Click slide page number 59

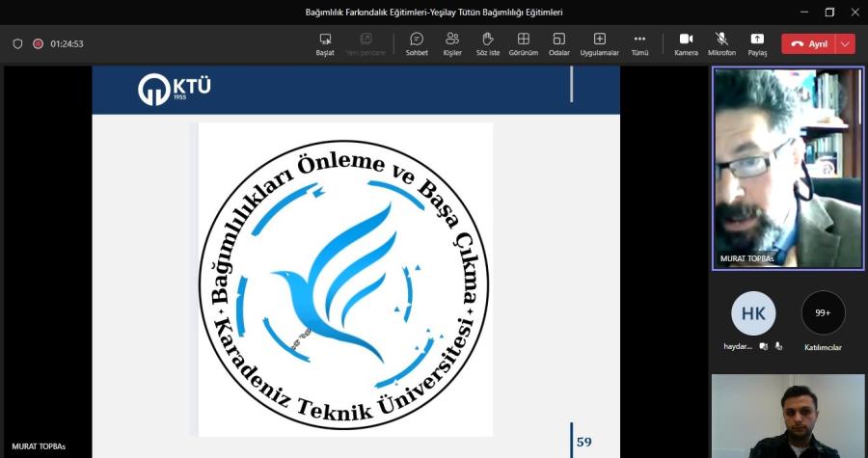click(584, 442)
